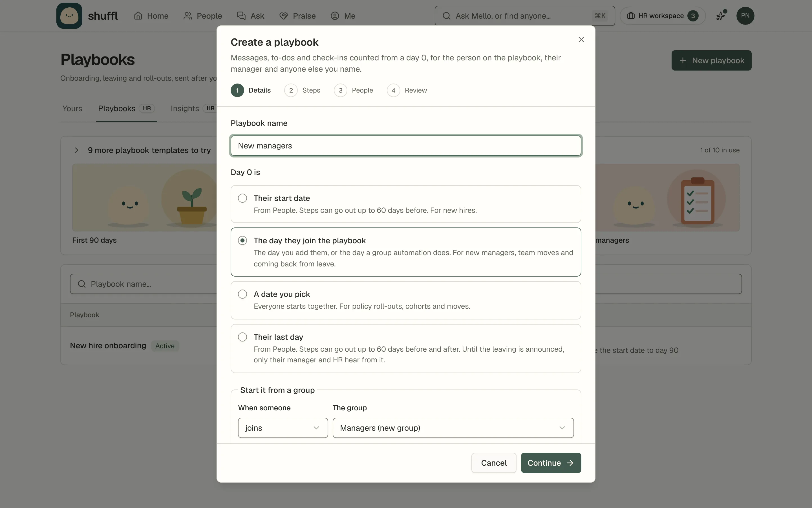Click the shuffl logo icon
The width and height of the screenshot is (812, 508).
pyautogui.click(x=69, y=16)
